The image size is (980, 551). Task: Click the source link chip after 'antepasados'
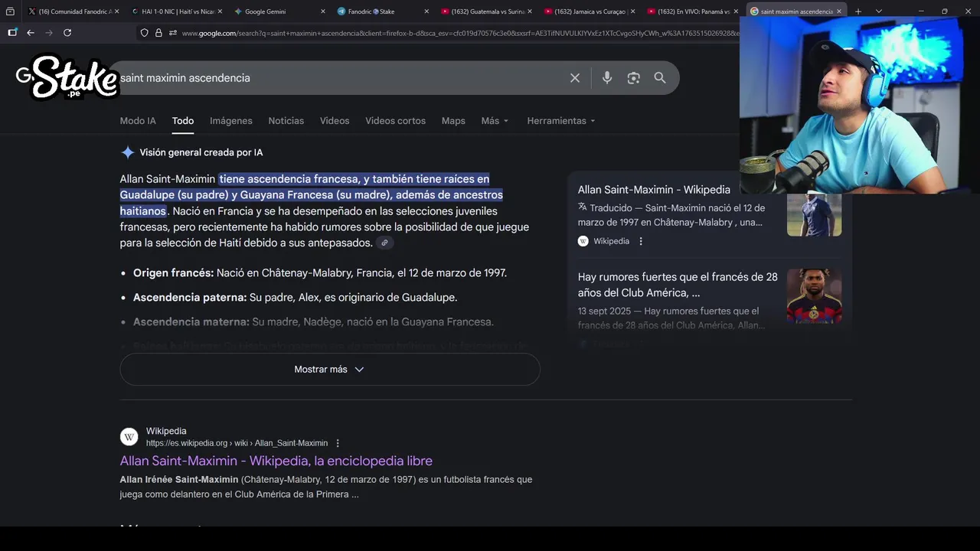tap(384, 243)
